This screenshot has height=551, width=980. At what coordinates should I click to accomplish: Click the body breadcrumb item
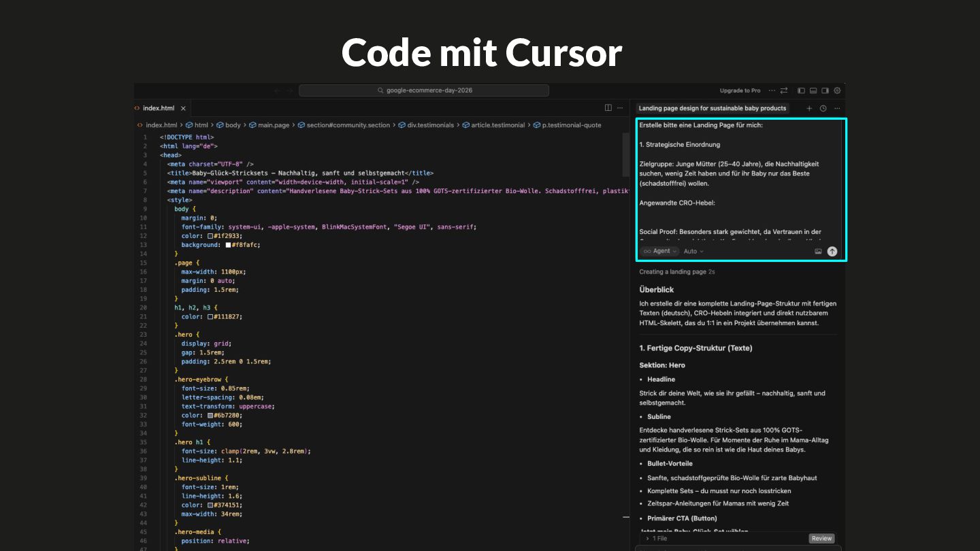229,125
